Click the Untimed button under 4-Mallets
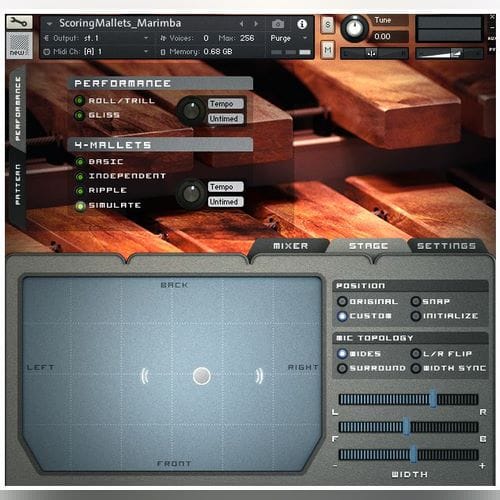 click(226, 202)
